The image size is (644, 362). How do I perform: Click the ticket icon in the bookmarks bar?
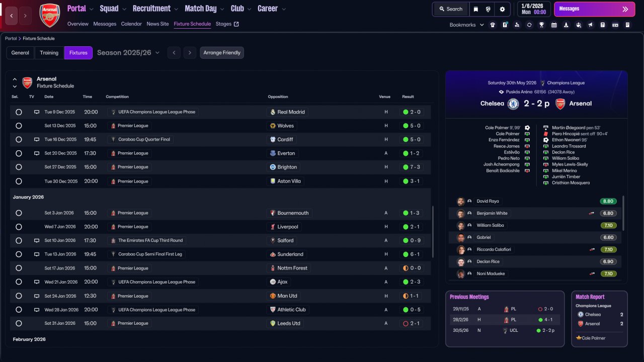tap(615, 25)
